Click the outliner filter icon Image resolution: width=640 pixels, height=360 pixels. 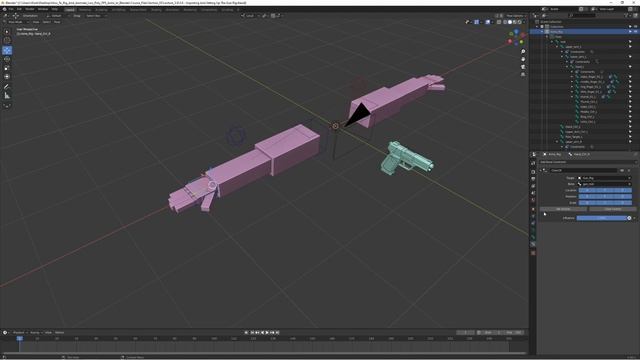[627, 16]
